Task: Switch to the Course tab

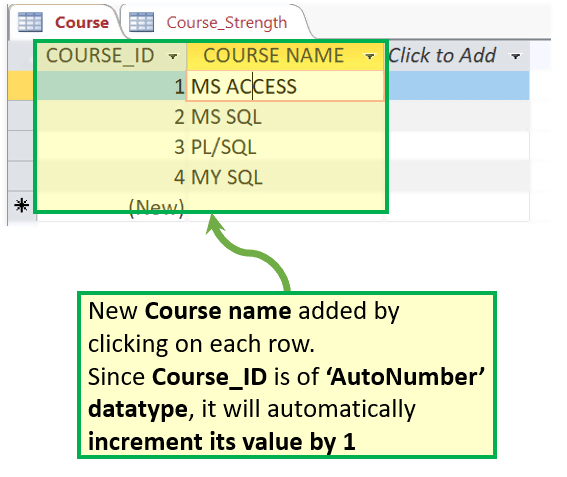Action: click(64, 22)
